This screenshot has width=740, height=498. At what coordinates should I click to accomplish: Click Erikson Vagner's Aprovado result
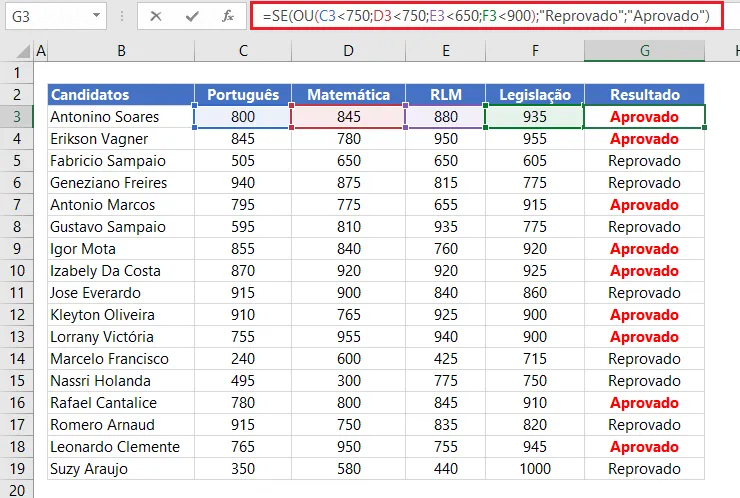(x=645, y=139)
